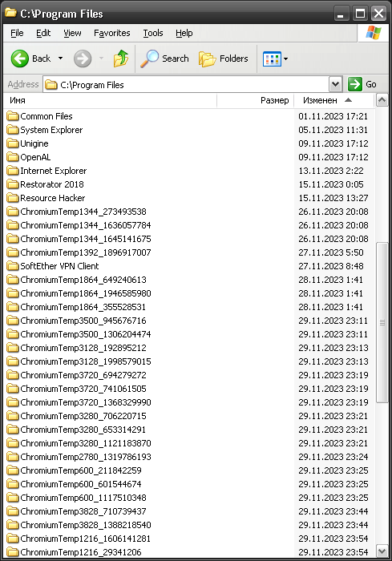Open the View menu
Screen dimensions: 392x561
click(x=72, y=33)
